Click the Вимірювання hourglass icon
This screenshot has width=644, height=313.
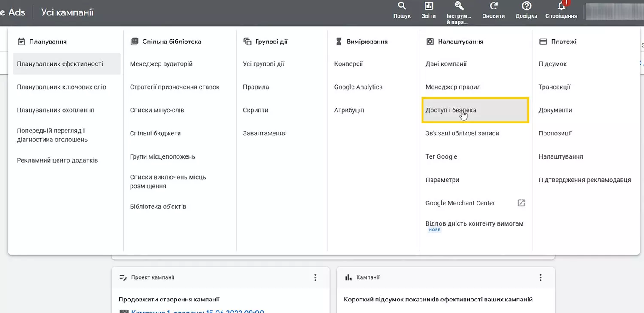coord(339,42)
